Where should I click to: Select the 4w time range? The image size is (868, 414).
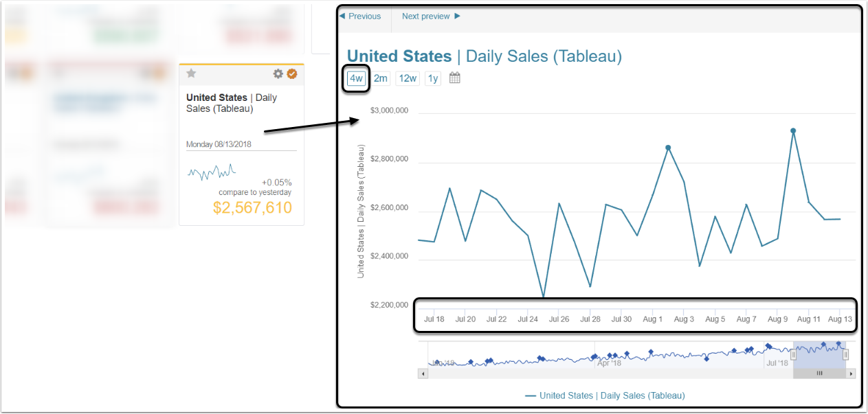pyautogui.click(x=356, y=78)
